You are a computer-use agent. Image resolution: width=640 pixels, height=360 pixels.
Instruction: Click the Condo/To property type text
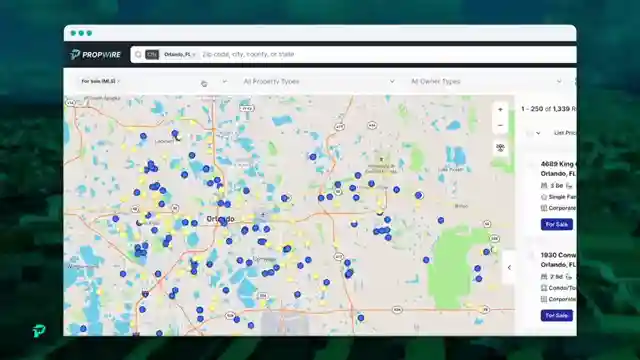click(x=562, y=288)
